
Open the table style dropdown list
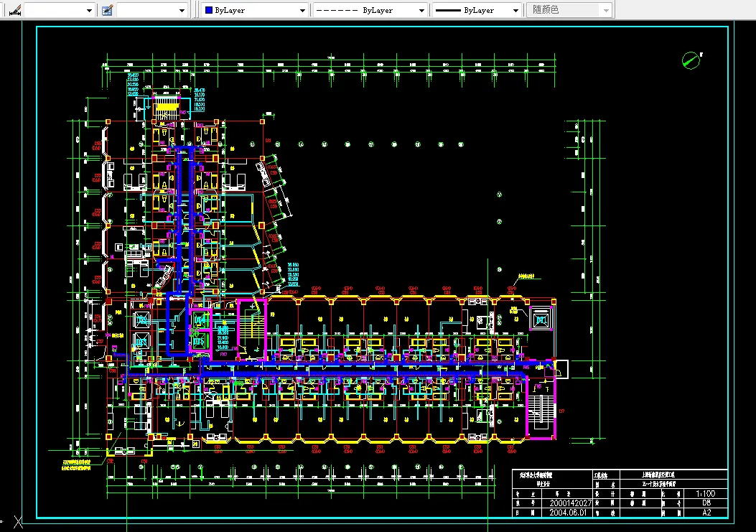click(152, 9)
